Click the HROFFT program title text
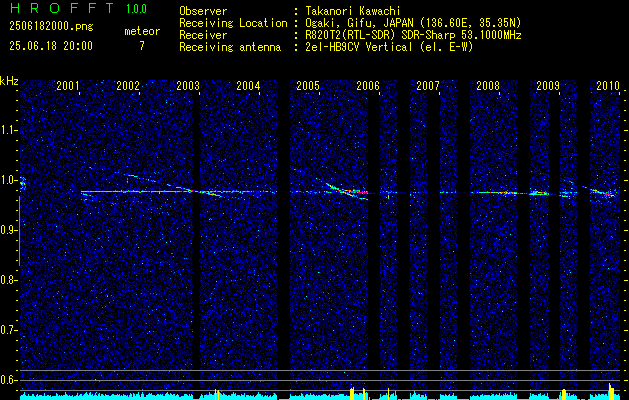 click(61, 8)
